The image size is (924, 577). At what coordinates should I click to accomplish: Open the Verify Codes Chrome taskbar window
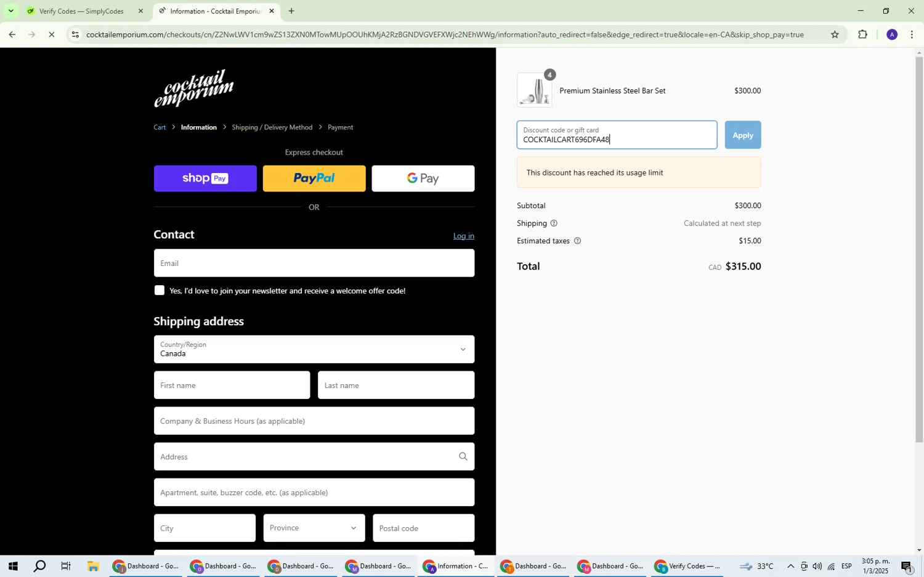point(688,567)
